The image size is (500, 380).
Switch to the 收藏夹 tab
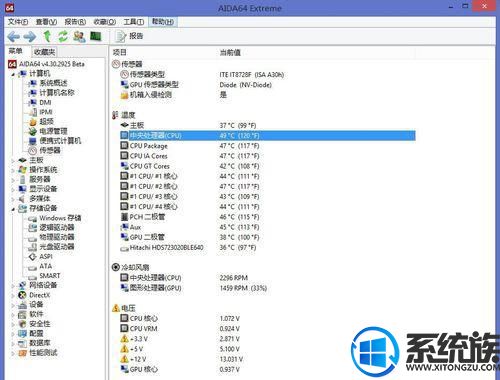[44, 52]
